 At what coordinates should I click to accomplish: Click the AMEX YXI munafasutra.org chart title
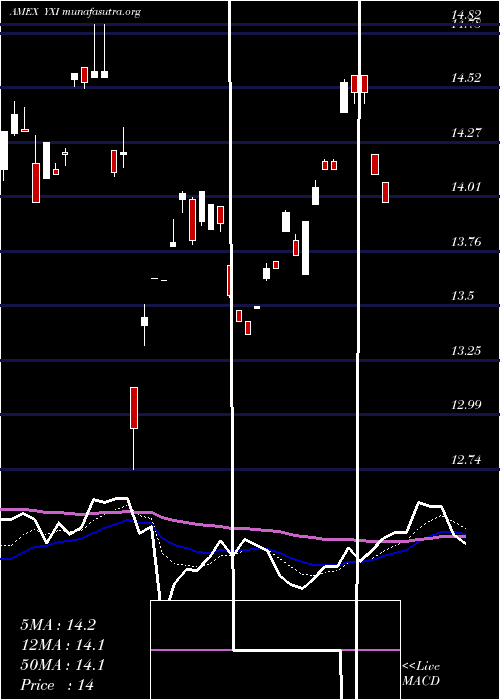75,12
